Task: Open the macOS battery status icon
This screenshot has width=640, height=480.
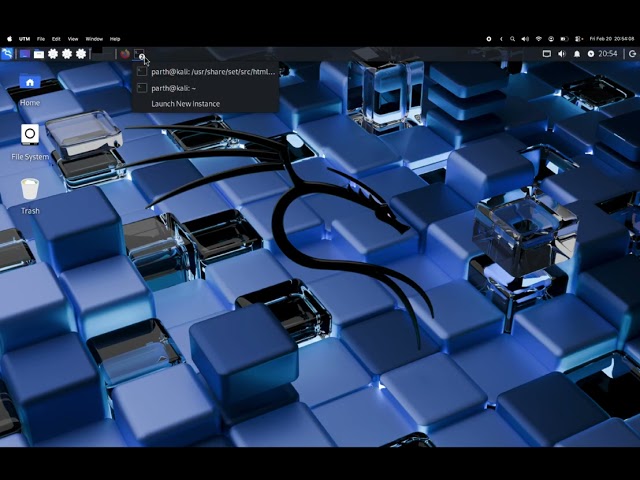Action: (564, 39)
